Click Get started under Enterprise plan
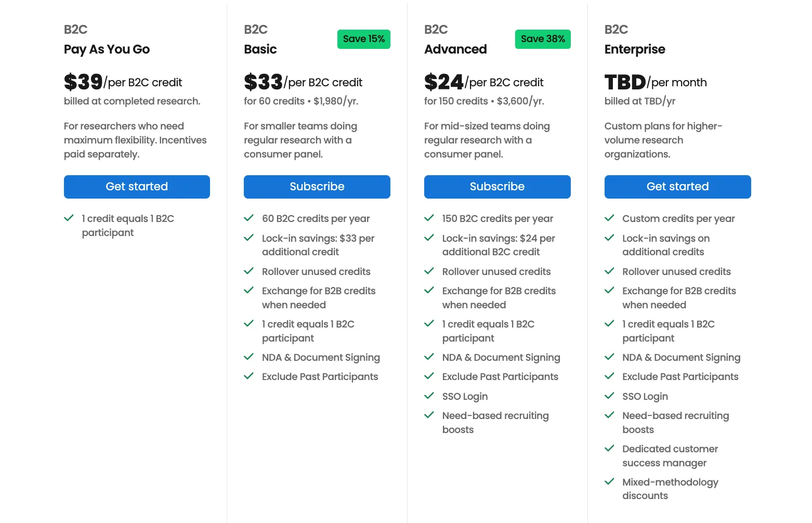 click(x=677, y=187)
